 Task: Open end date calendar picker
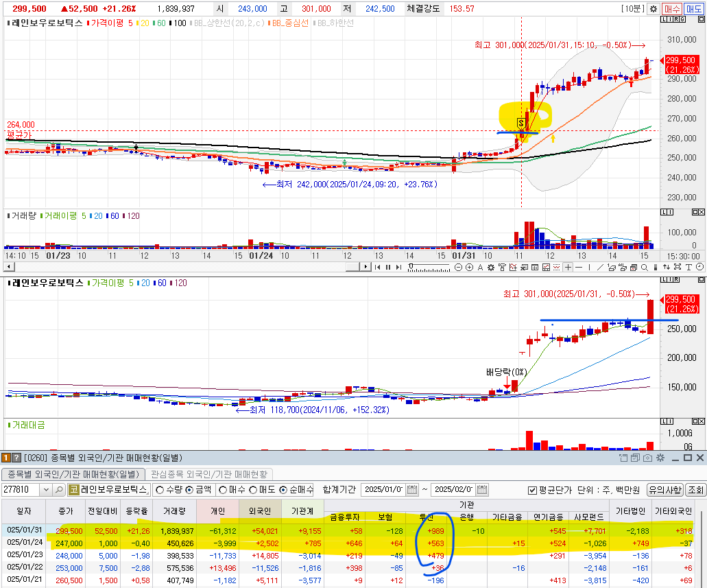[x=482, y=490]
